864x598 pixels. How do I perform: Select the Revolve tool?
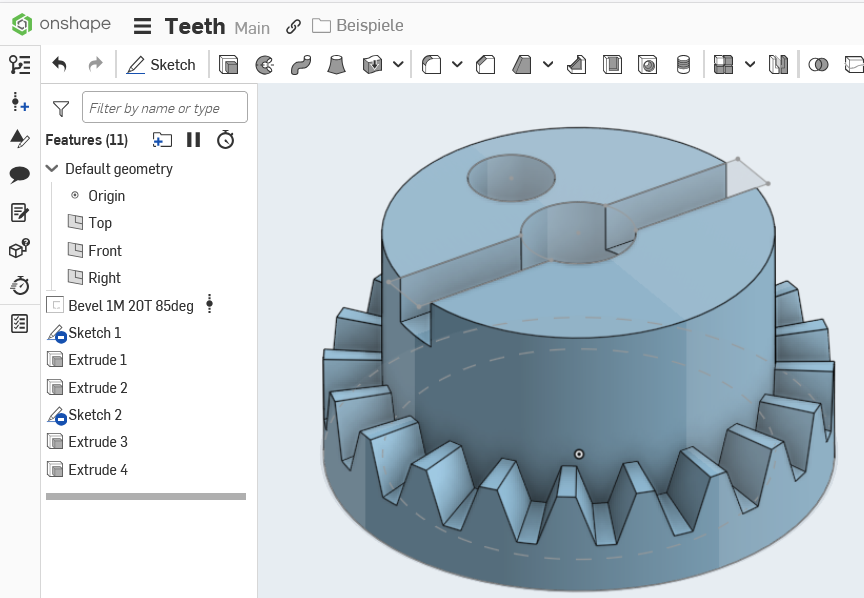tap(264, 65)
